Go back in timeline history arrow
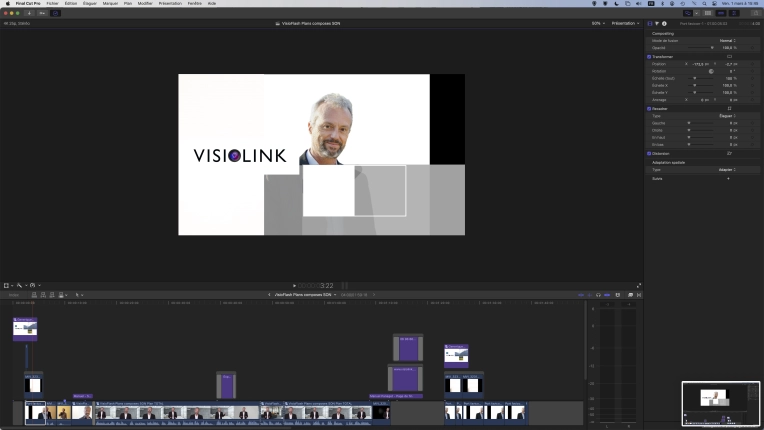Image resolution: width=764 pixels, height=430 pixels. point(269,295)
